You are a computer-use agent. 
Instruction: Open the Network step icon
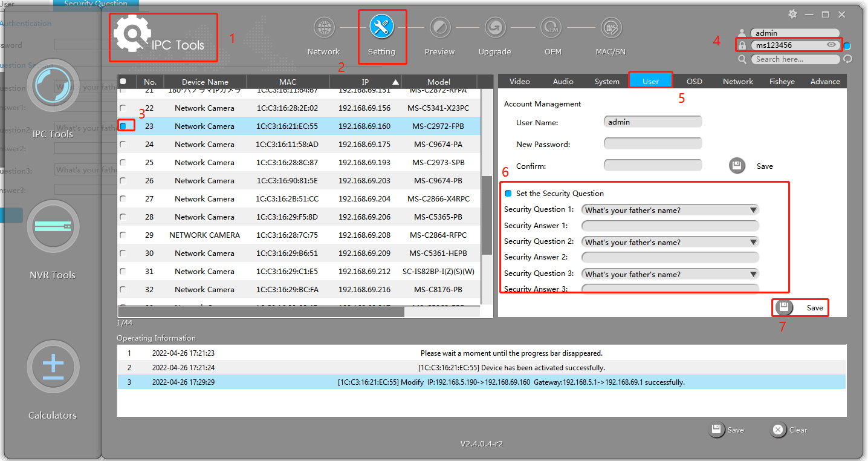(324, 28)
